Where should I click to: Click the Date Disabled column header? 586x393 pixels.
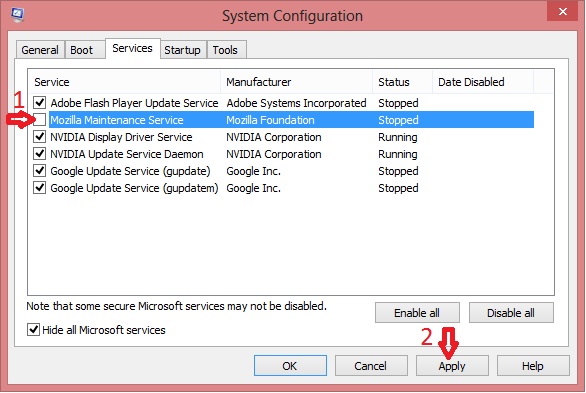pos(483,82)
